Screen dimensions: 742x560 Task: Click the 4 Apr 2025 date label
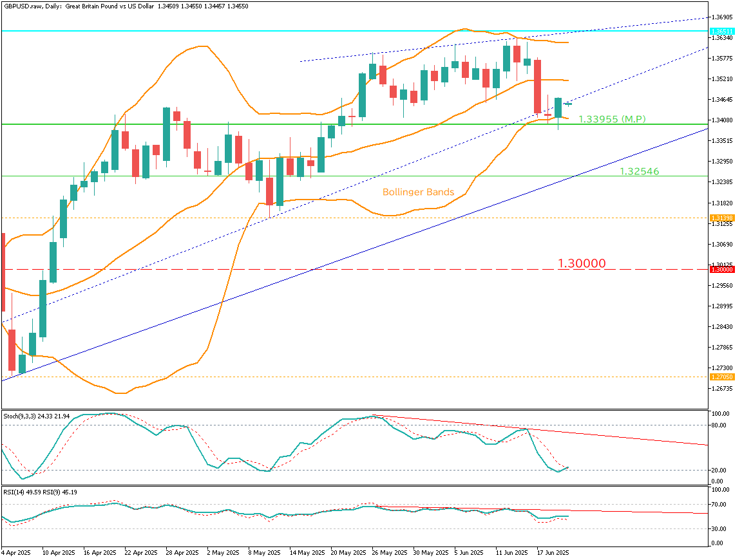16,552
